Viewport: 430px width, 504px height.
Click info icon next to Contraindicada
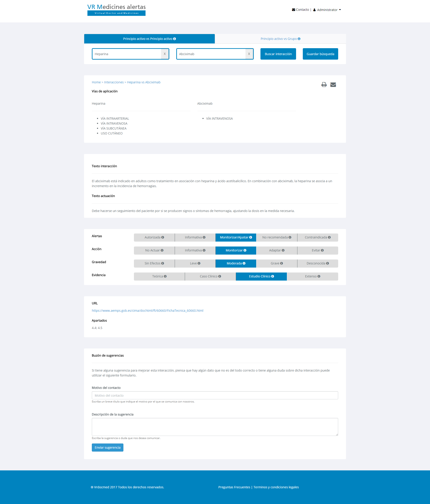pyautogui.click(x=329, y=237)
